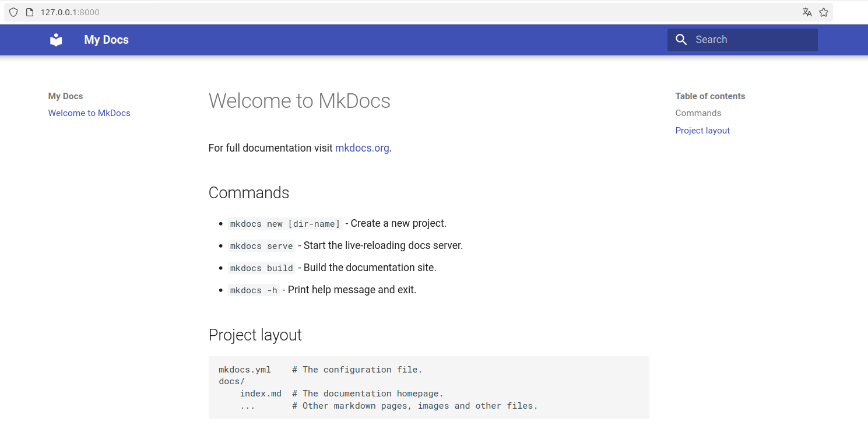Bookmark this page with the star icon

coord(824,12)
